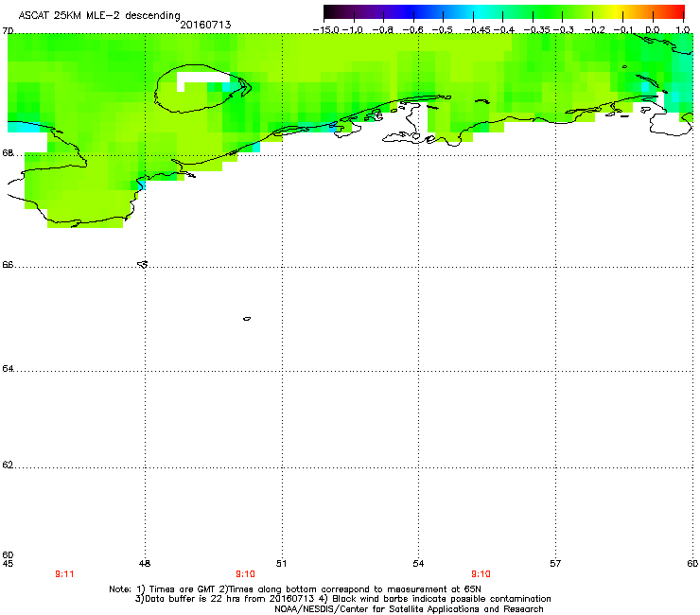The height and width of the screenshot is (615, 700).
Task: Click the title 'ASCAT 25KM MLE-2 descending'
Action: pyautogui.click(x=99, y=15)
